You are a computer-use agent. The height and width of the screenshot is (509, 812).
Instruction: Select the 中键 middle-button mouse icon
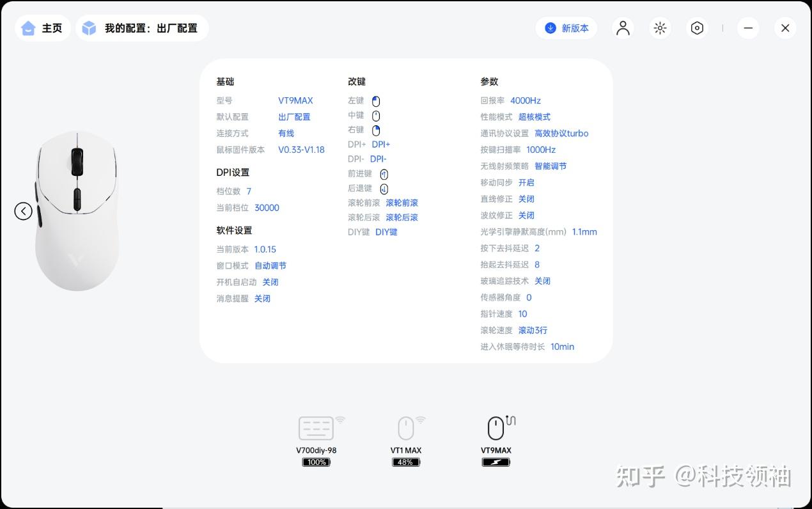(x=376, y=116)
